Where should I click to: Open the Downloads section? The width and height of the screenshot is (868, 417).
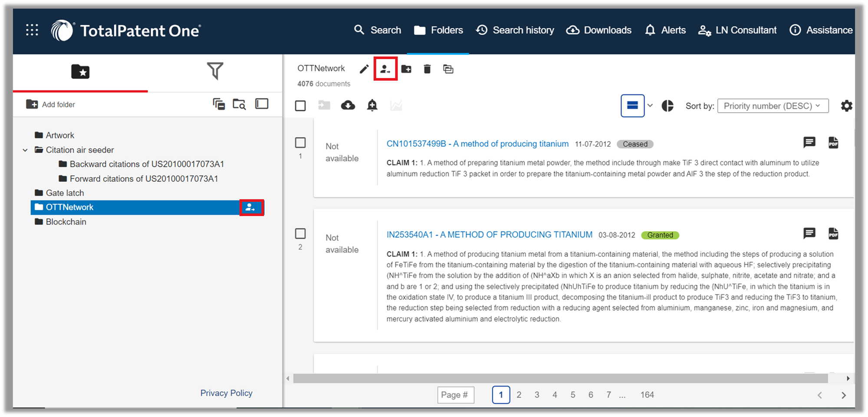click(599, 30)
